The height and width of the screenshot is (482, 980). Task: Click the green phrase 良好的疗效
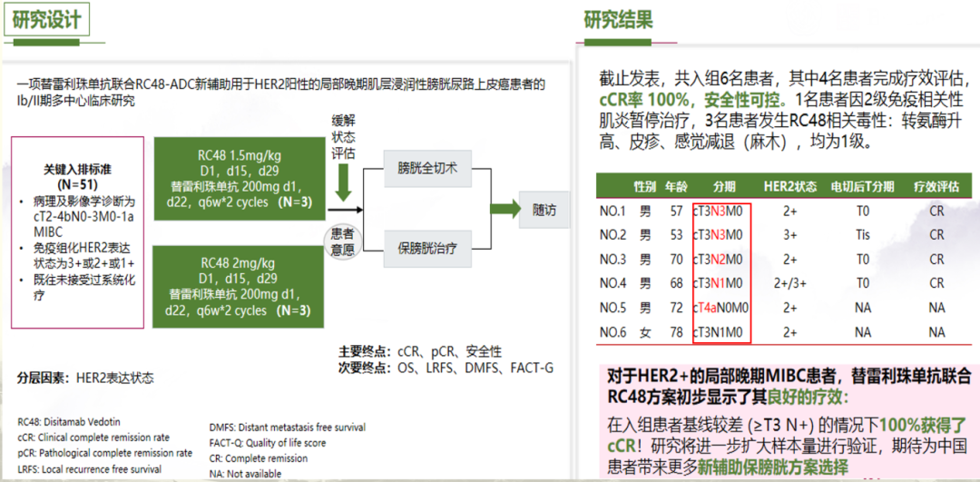(x=803, y=398)
